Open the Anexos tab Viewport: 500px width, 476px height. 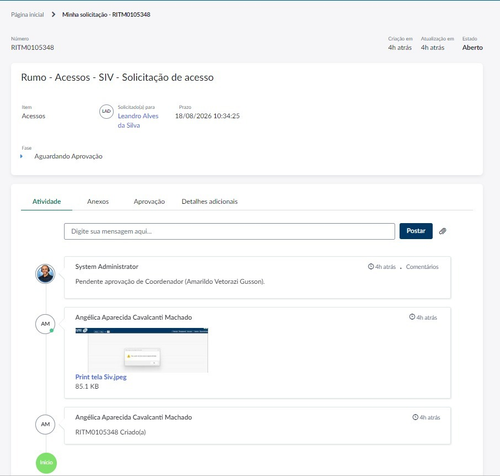point(98,201)
